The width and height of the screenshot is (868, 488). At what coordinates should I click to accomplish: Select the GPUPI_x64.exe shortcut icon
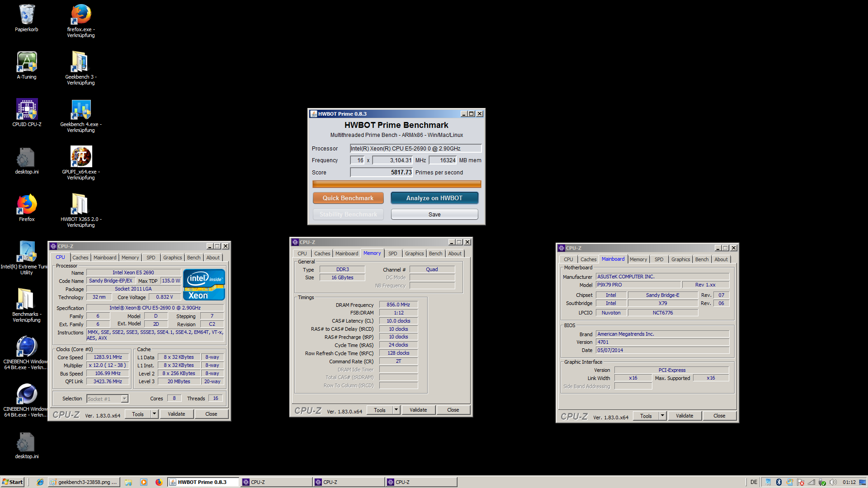pos(81,157)
